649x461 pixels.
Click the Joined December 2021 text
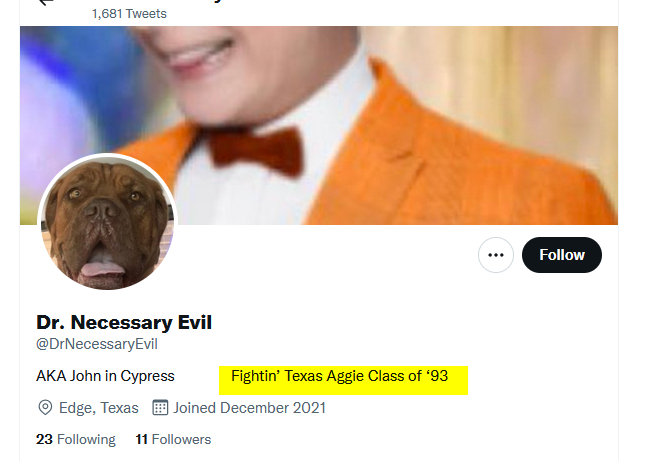[249, 408]
